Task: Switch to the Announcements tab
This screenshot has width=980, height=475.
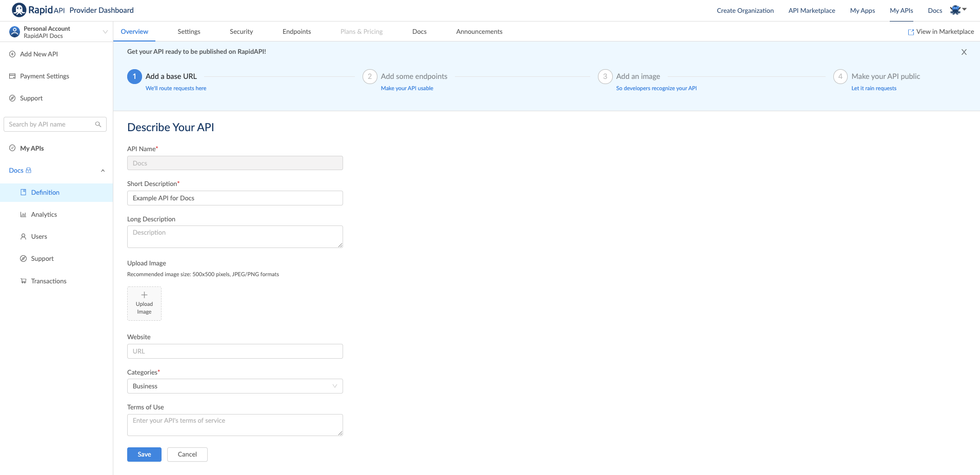Action: point(479,31)
